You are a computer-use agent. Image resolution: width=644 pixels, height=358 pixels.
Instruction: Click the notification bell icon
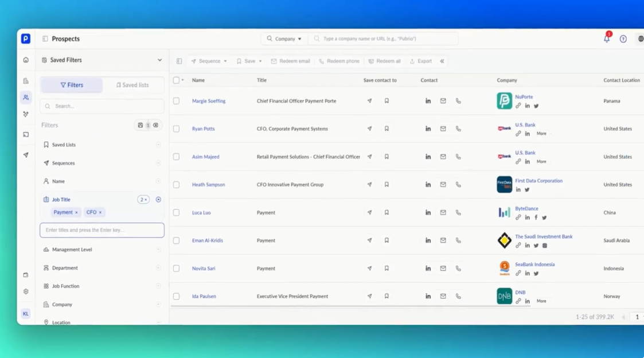tap(606, 39)
